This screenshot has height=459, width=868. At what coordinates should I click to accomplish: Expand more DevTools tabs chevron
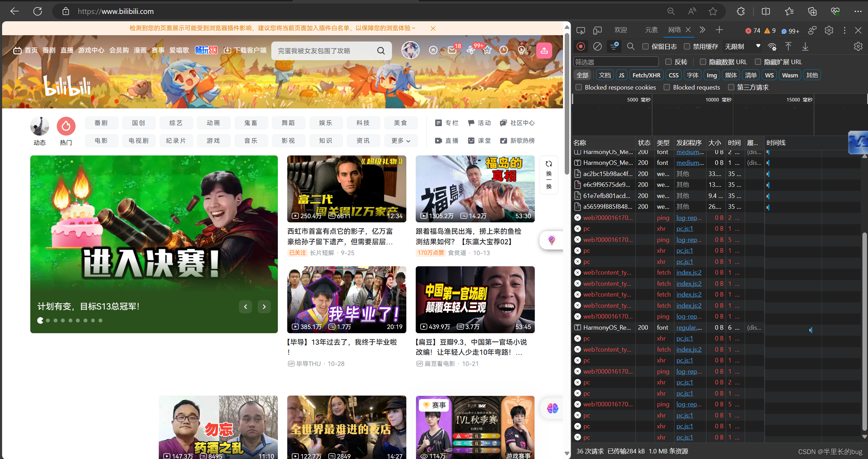pos(702,30)
